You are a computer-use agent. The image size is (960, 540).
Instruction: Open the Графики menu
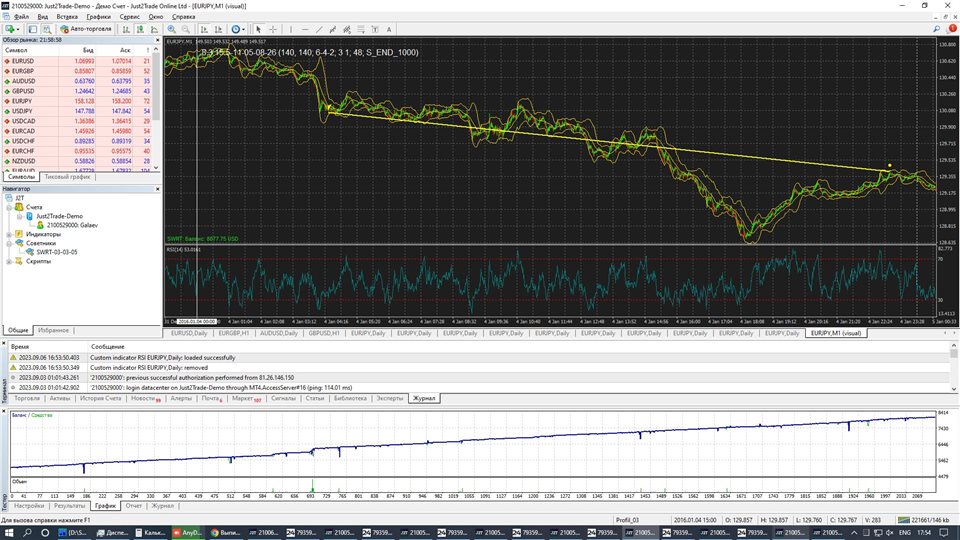(98, 17)
